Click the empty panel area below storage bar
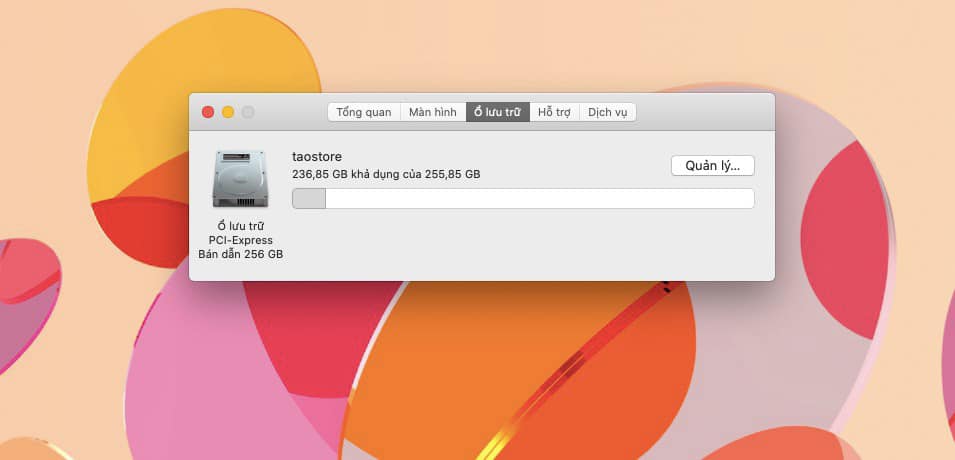The height and width of the screenshot is (460, 955). (x=520, y=245)
